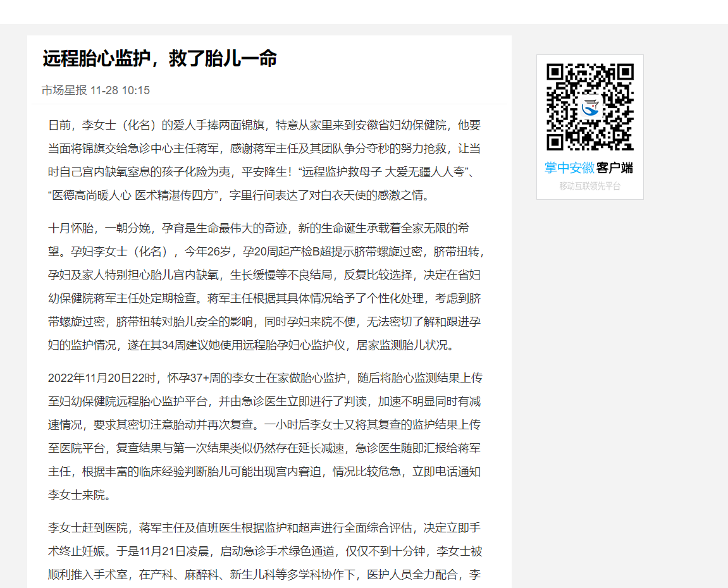This screenshot has height=588, width=728.
Task: Click the line starting 幼保健院蒋军主任处定期检查
Action: click(264, 298)
